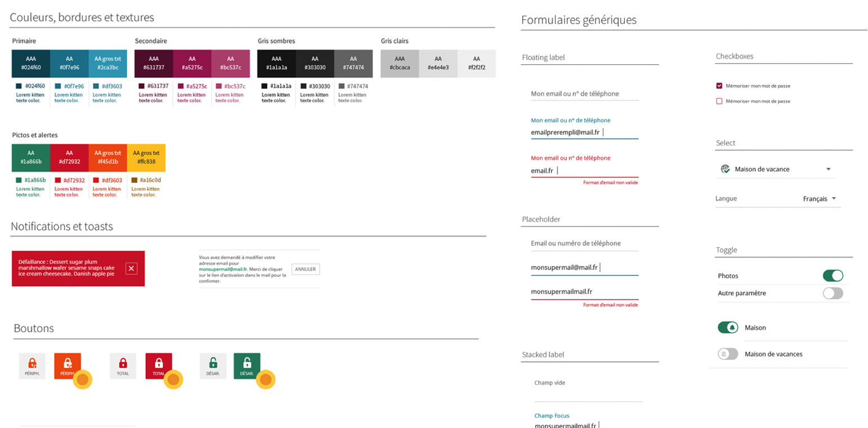Uncheck the checked Mémoriser mon mot de passe box

point(719,86)
